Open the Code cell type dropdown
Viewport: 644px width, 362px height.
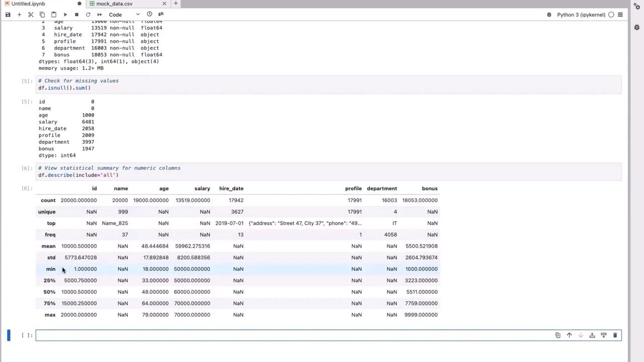[124, 15]
